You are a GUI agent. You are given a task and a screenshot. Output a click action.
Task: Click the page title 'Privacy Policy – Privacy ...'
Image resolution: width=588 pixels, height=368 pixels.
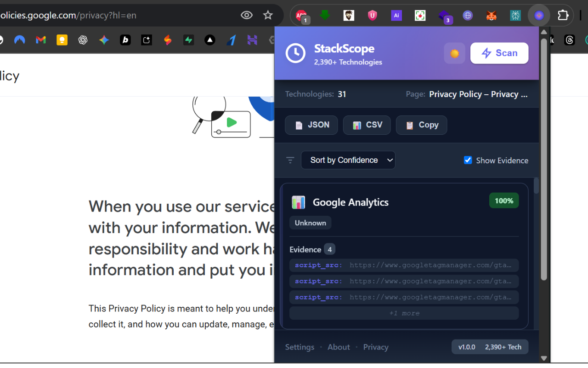[x=478, y=94]
